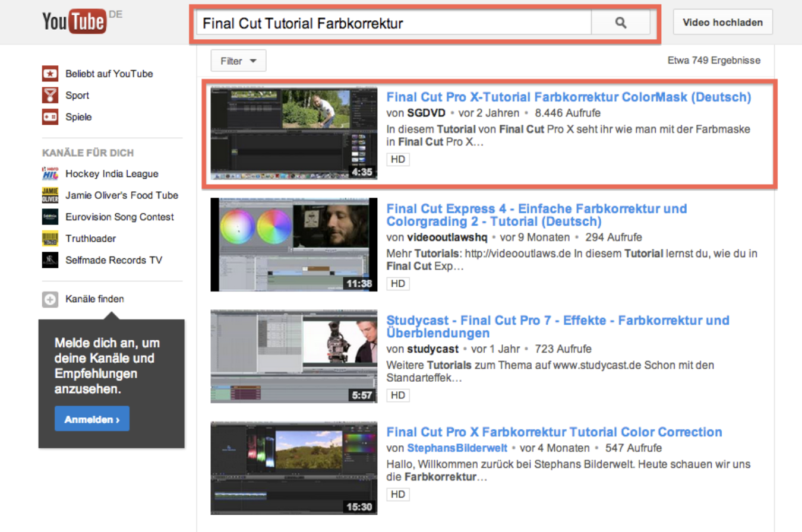
Task: Click the Video hochladen button
Action: click(x=722, y=23)
